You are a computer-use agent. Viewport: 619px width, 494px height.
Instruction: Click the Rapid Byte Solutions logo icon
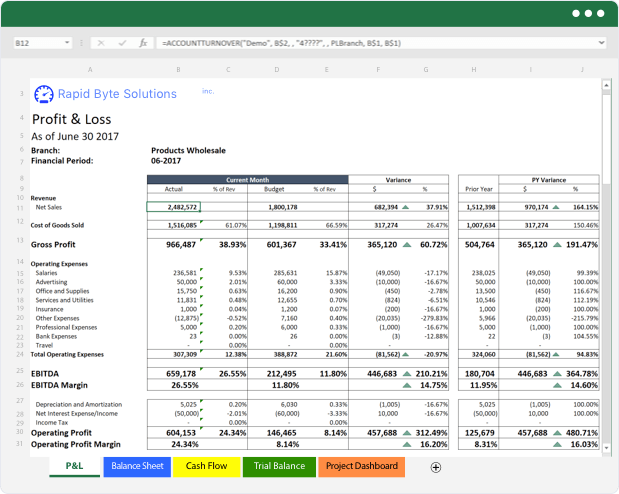[x=42, y=94]
